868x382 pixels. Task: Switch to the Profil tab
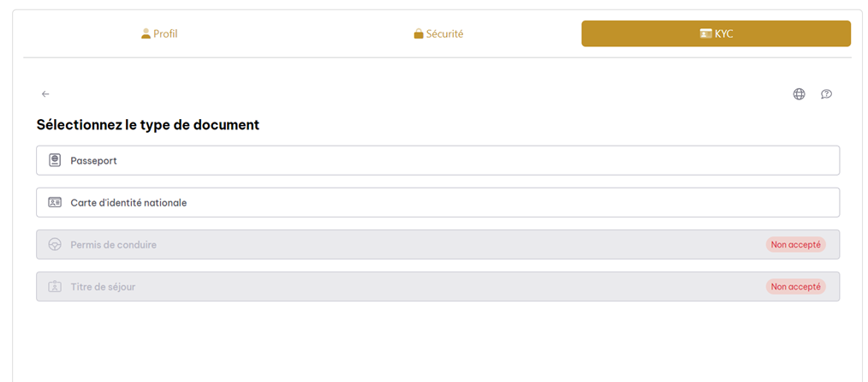(x=159, y=34)
